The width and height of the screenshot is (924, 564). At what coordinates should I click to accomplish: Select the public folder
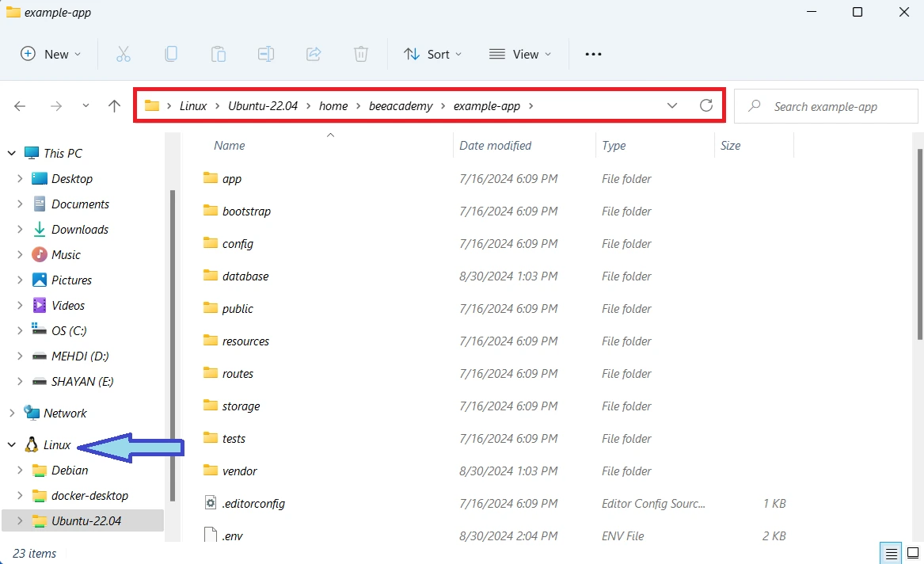coord(238,308)
